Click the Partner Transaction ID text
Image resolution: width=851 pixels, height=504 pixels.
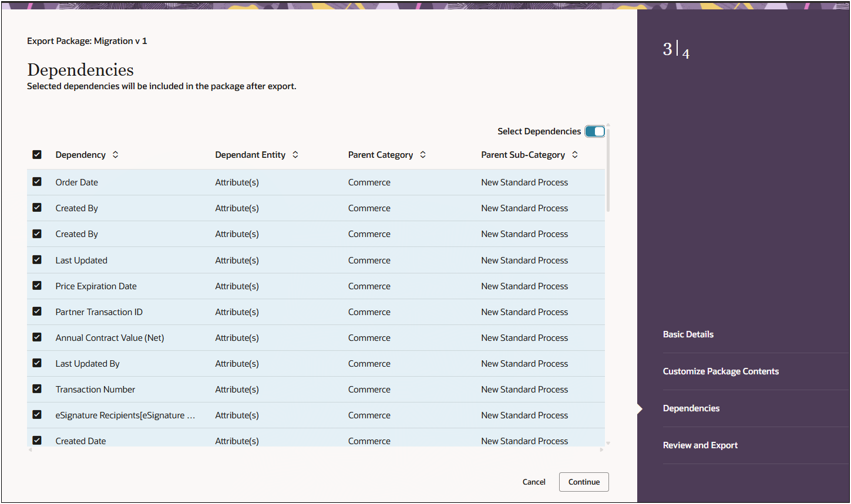[x=99, y=312]
